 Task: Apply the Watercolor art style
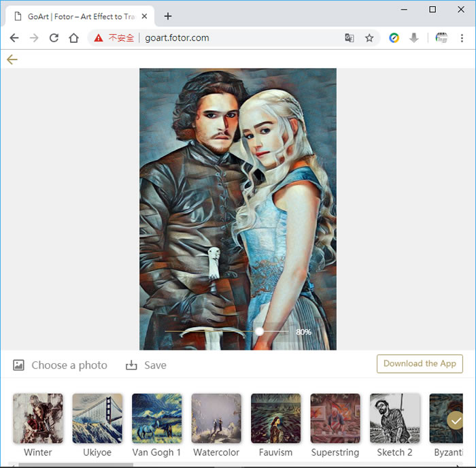point(216,418)
